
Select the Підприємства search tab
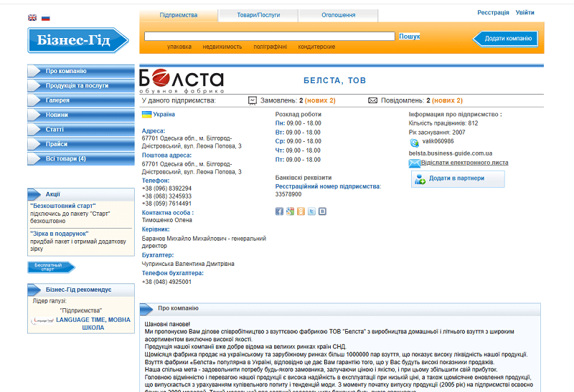pos(179,15)
